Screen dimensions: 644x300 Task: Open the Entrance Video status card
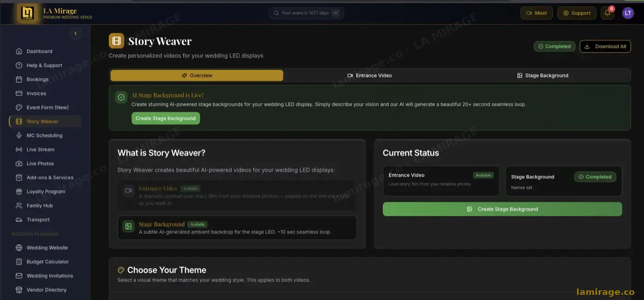[441, 181]
